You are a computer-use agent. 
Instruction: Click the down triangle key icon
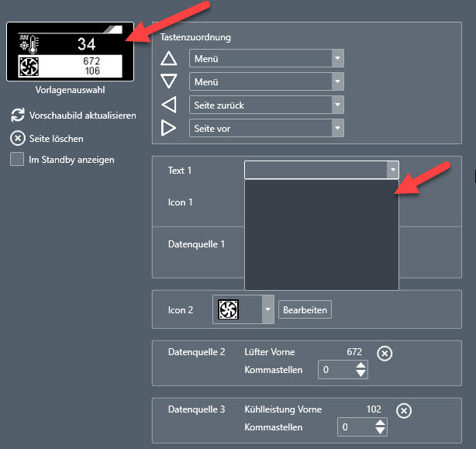[169, 81]
